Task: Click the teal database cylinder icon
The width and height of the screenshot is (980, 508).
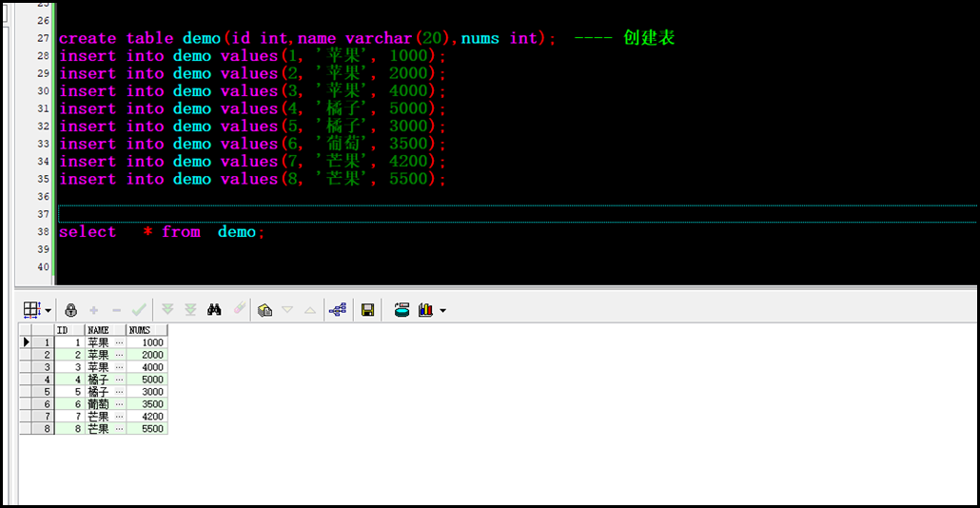Action: click(x=402, y=310)
